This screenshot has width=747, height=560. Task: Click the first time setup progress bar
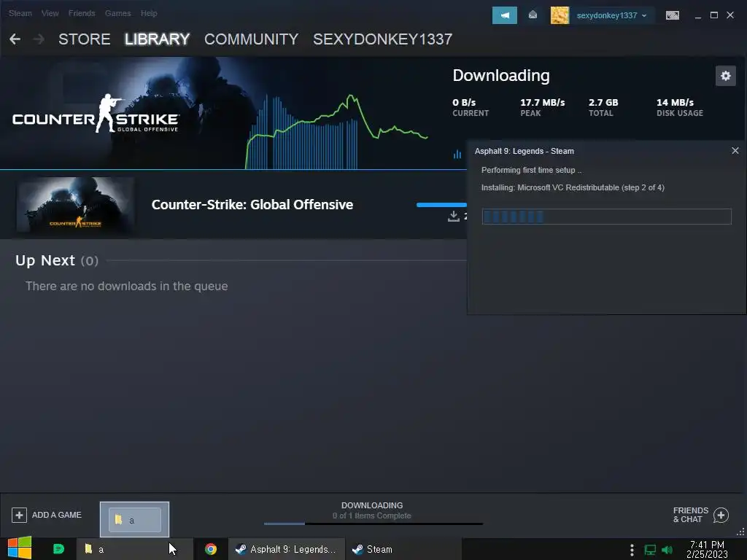(606, 217)
